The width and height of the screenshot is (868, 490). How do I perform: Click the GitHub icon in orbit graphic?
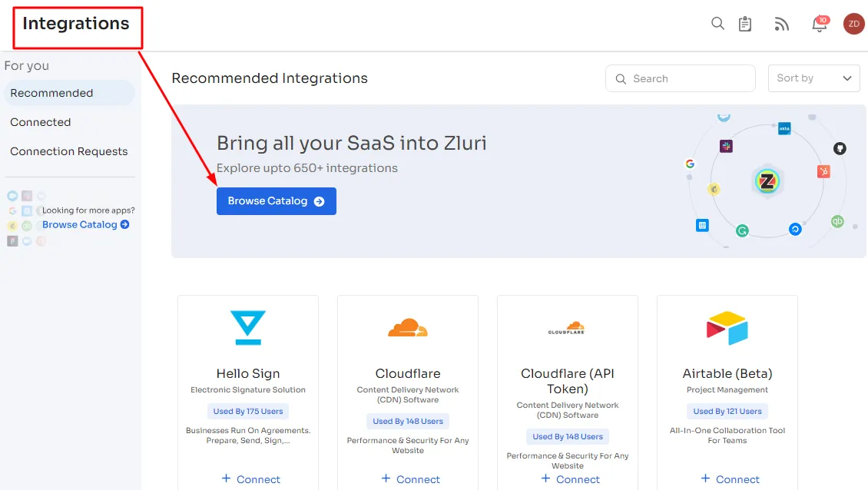point(840,148)
